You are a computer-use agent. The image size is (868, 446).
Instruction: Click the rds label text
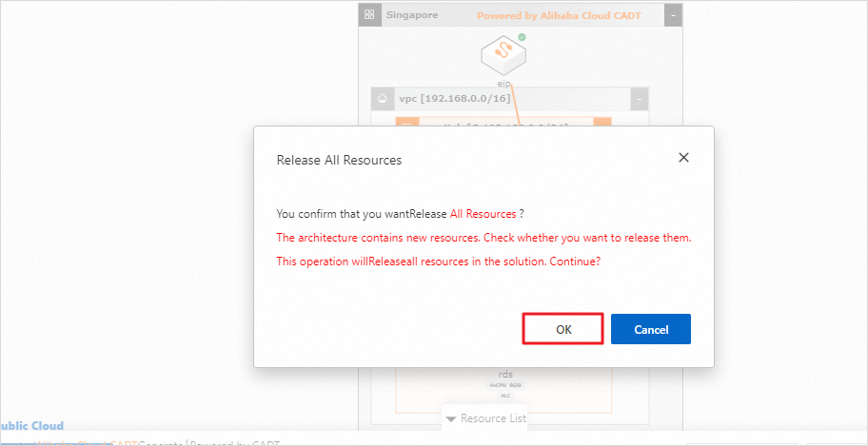coord(505,375)
